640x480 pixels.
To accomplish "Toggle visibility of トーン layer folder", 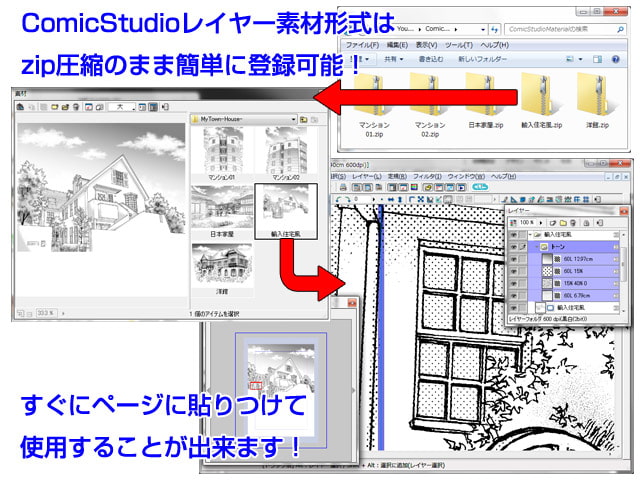I will [515, 245].
